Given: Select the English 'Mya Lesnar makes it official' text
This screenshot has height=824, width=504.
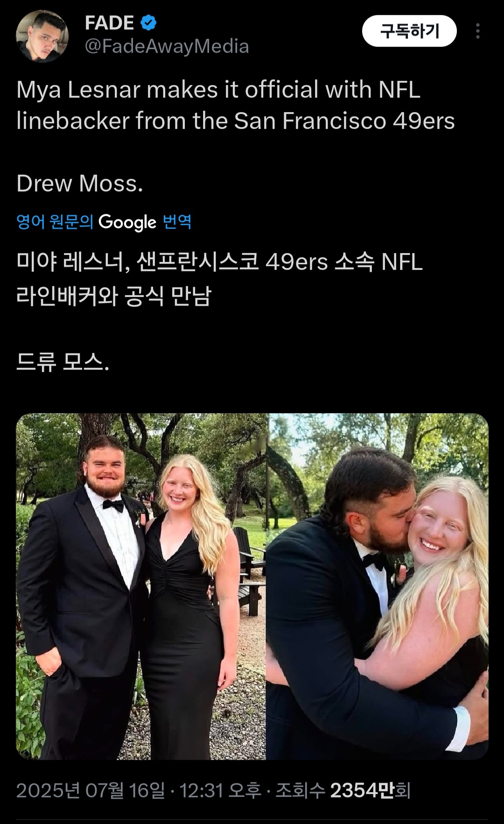Looking at the screenshot, I should pyautogui.click(x=236, y=105).
